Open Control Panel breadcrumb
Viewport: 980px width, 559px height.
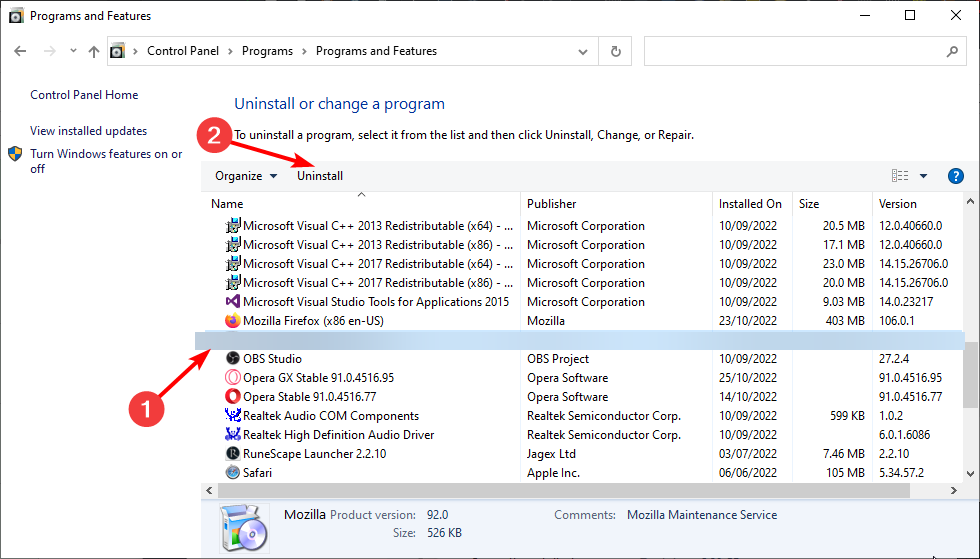183,51
